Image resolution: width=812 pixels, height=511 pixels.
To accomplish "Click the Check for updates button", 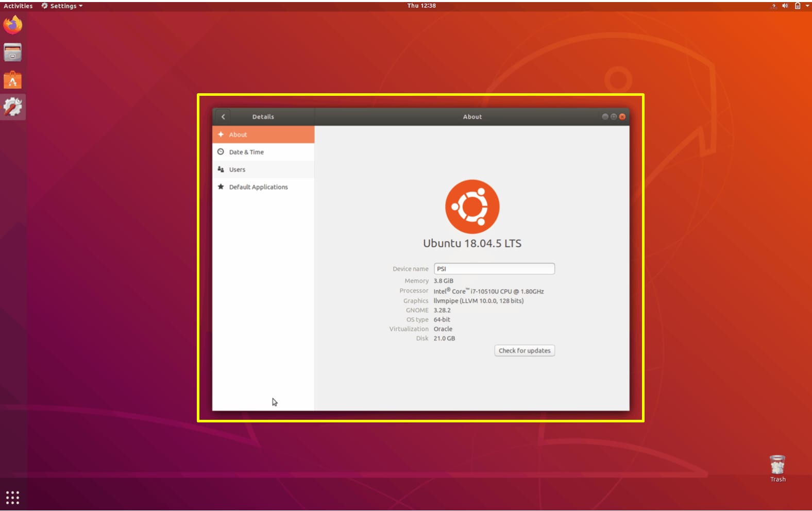I will click(x=525, y=351).
